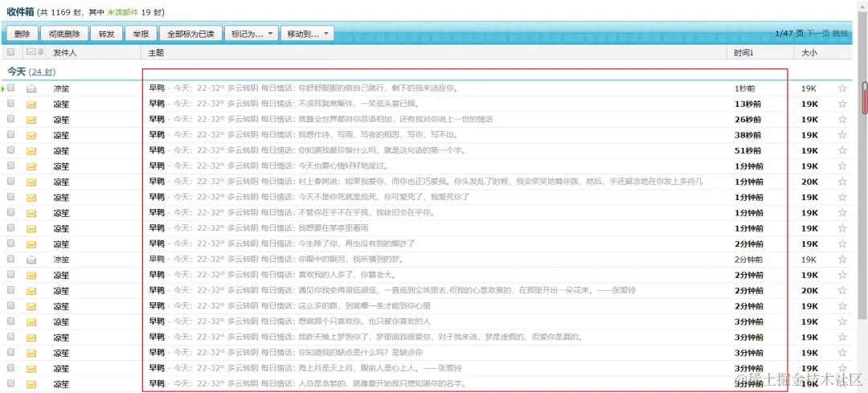
Task: Tick the checkbox of the 51秒前 email
Action: [x=11, y=150]
